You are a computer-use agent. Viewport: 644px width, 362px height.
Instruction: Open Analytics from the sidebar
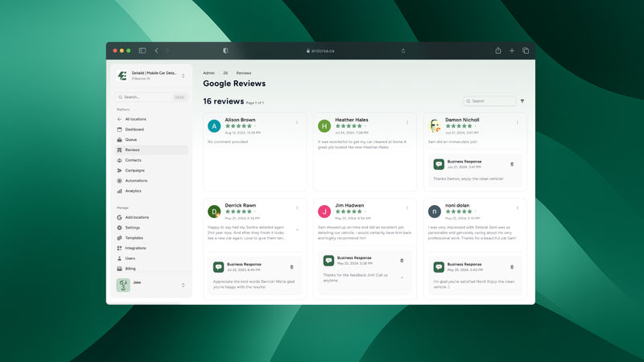point(151,191)
